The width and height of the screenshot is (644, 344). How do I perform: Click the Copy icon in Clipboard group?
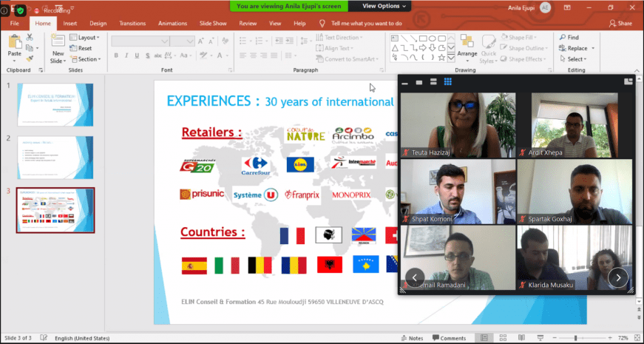coord(30,48)
